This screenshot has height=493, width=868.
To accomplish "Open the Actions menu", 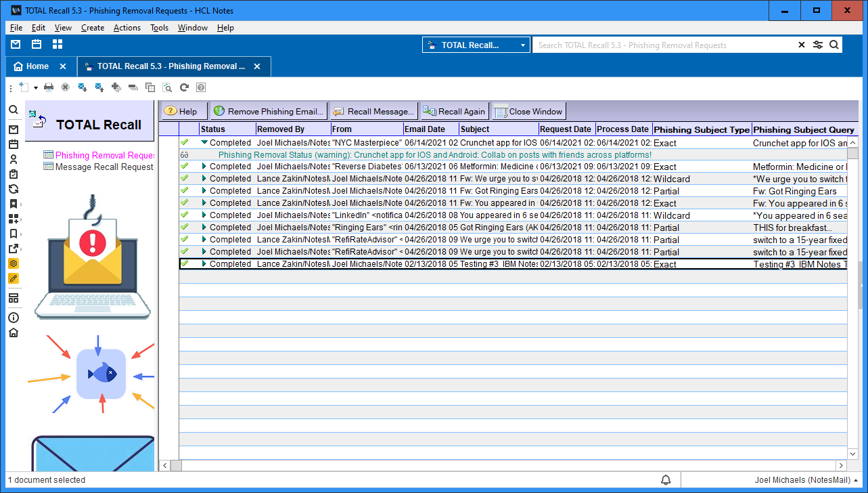I will click(x=127, y=28).
